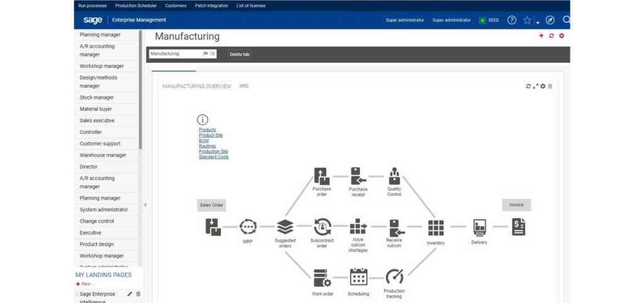Select Stock manager in sidebar
This screenshot has width=644, height=303.
107,97
